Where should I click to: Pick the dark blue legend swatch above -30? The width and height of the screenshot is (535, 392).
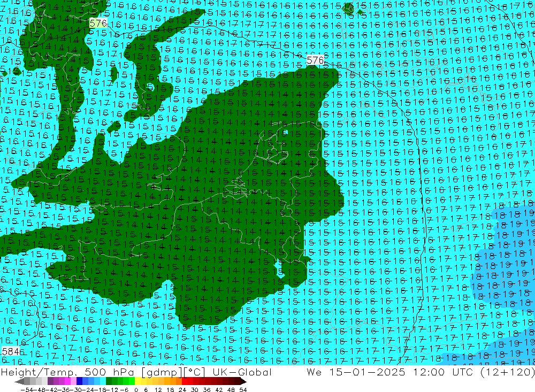80,381
